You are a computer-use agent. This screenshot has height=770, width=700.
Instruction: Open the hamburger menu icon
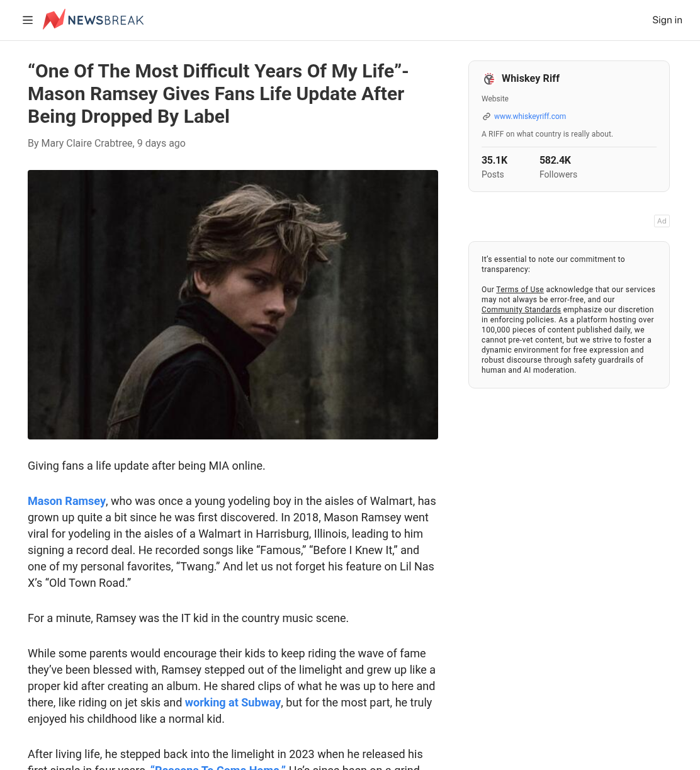pos(28,20)
